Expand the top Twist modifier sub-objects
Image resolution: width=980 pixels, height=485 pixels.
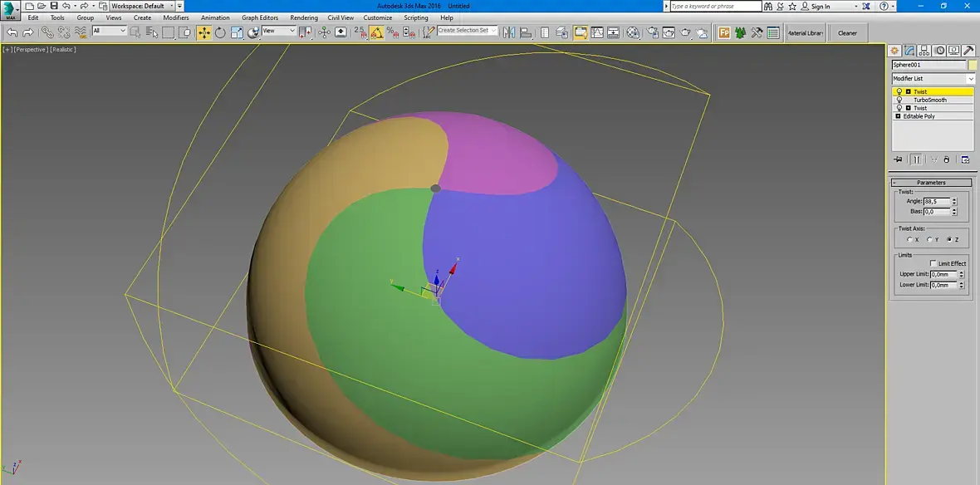point(908,92)
